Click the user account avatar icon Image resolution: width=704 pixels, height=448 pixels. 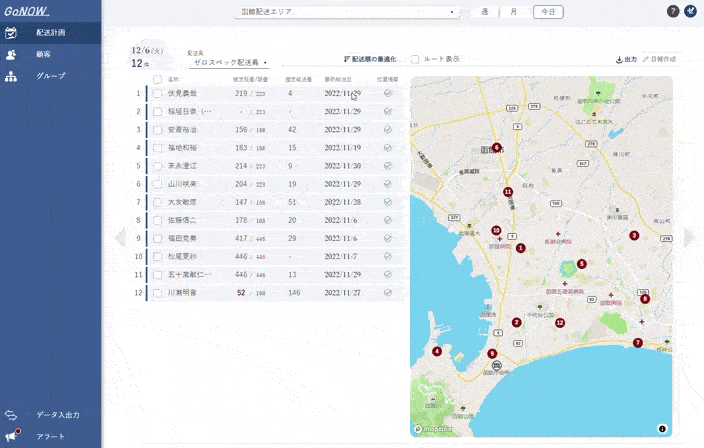[691, 11]
